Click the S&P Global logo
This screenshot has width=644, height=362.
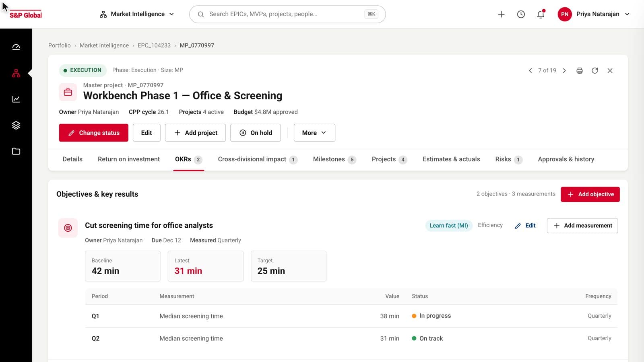(25, 14)
